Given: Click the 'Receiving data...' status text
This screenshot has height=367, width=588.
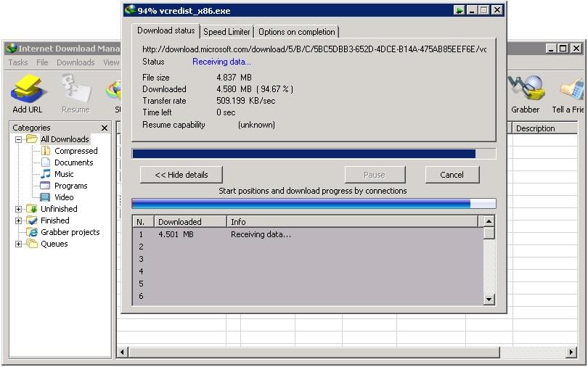Looking at the screenshot, I should 221,62.
